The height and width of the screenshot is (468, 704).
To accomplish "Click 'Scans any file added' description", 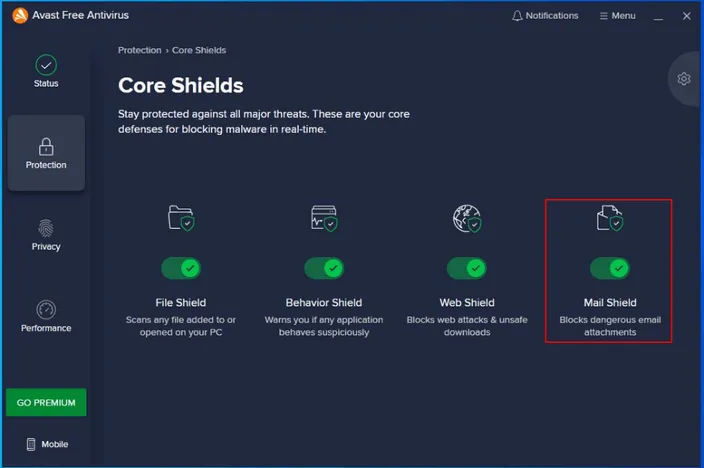I will click(181, 326).
